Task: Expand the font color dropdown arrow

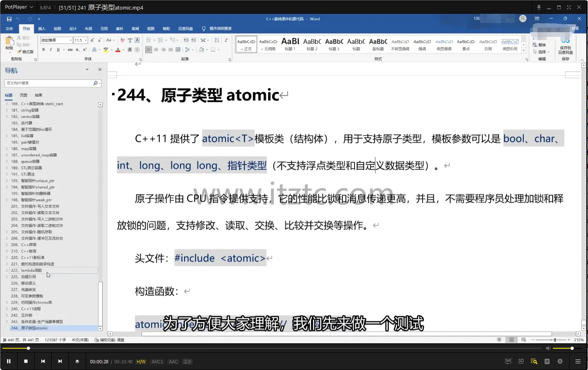Action: click(123, 49)
